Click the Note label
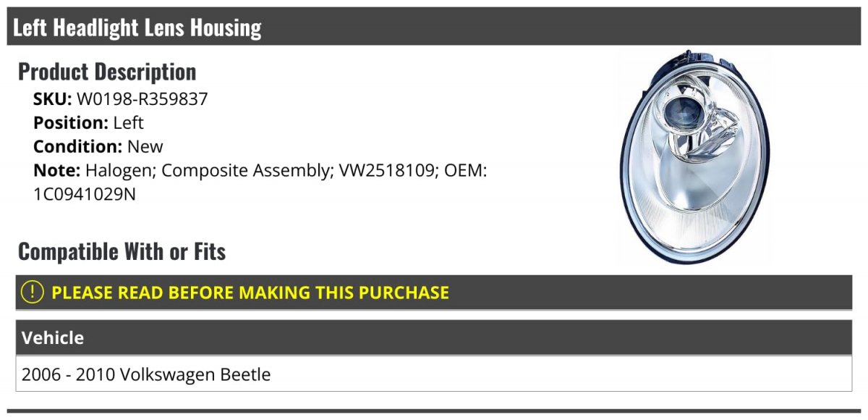 click(x=56, y=170)
